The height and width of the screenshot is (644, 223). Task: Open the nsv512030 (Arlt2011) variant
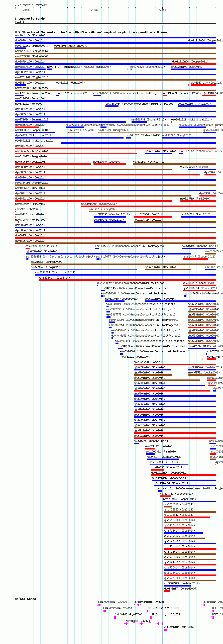pos(30,204)
